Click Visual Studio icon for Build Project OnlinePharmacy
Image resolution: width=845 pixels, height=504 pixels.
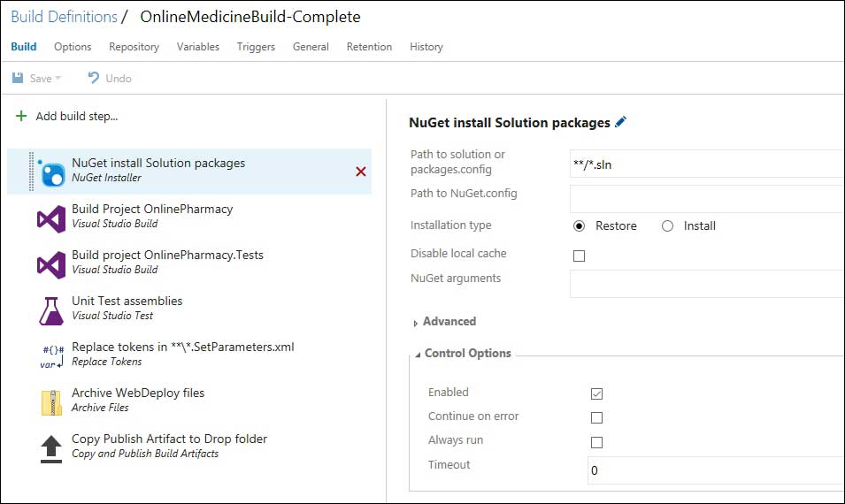pyautogui.click(x=51, y=218)
